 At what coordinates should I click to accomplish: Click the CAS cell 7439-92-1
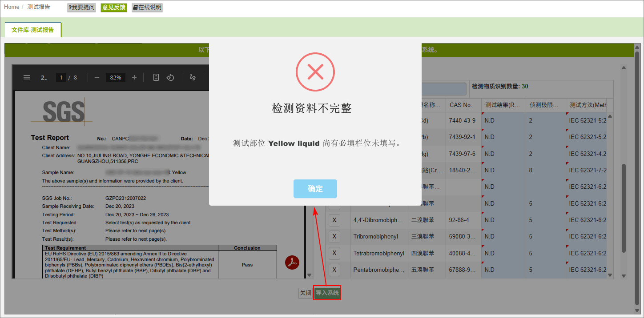tap(463, 137)
